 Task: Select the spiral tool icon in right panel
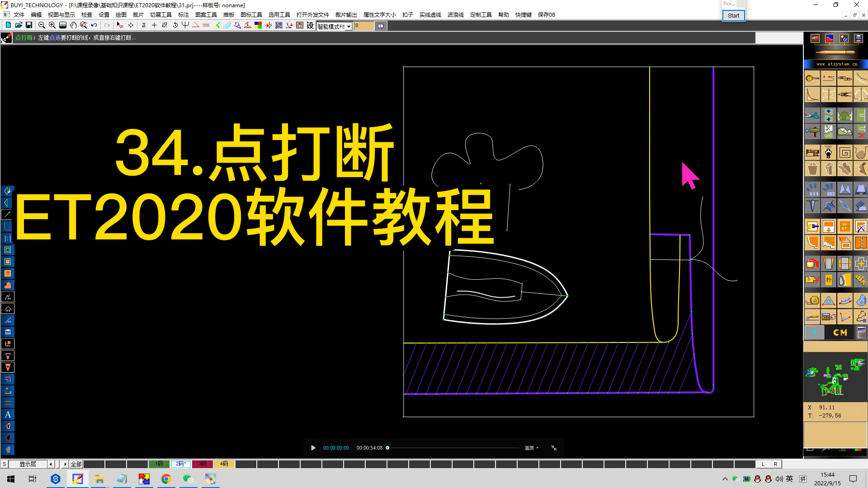click(844, 153)
